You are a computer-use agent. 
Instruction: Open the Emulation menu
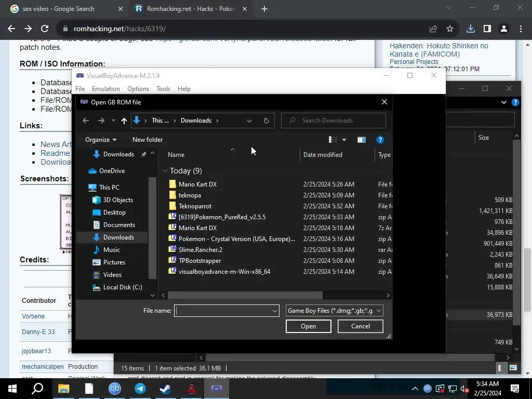pyautogui.click(x=106, y=89)
